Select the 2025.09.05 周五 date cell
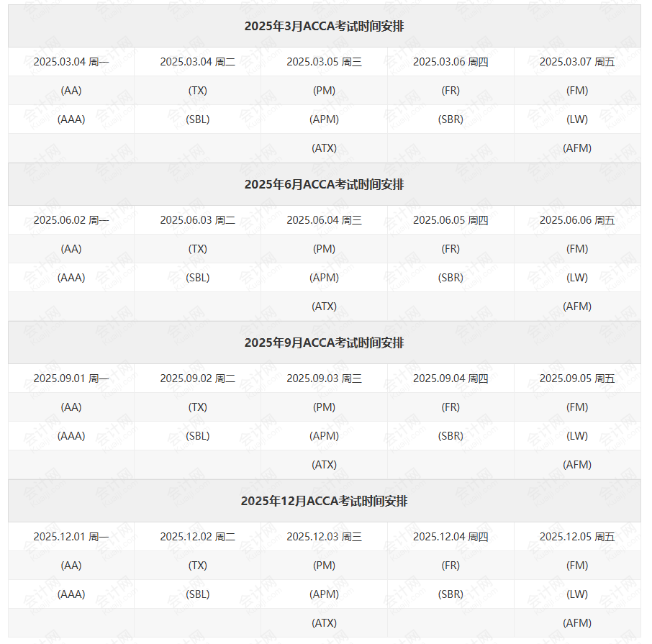 click(577, 378)
